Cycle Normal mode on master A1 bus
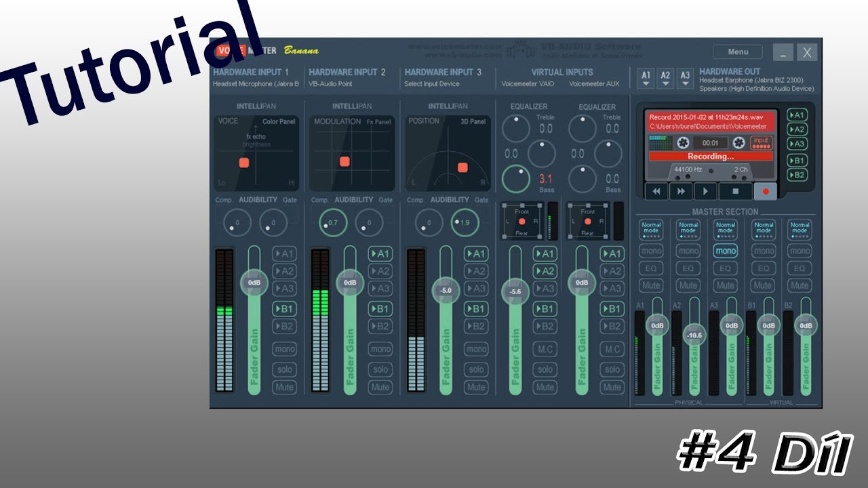 pyautogui.click(x=651, y=229)
